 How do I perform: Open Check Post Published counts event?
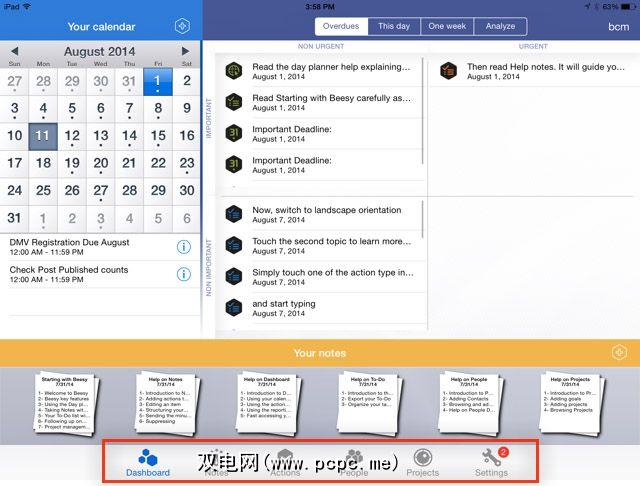pos(100,274)
